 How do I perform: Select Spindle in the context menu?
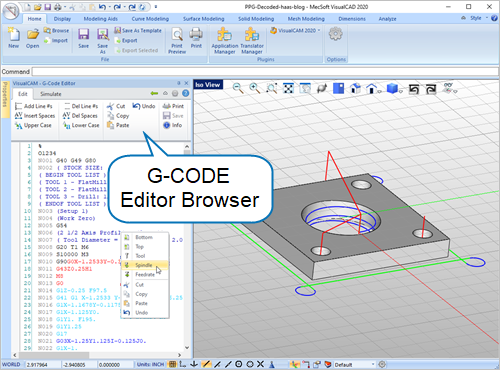(x=144, y=265)
